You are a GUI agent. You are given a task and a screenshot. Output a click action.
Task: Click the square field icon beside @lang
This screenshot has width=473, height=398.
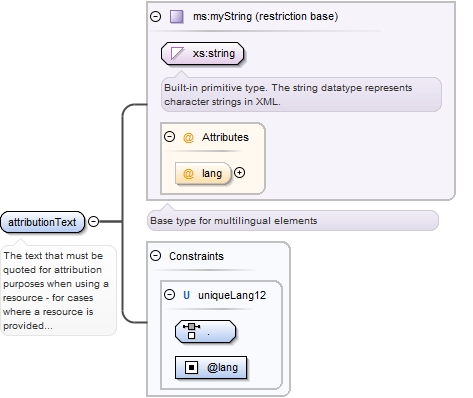191,367
